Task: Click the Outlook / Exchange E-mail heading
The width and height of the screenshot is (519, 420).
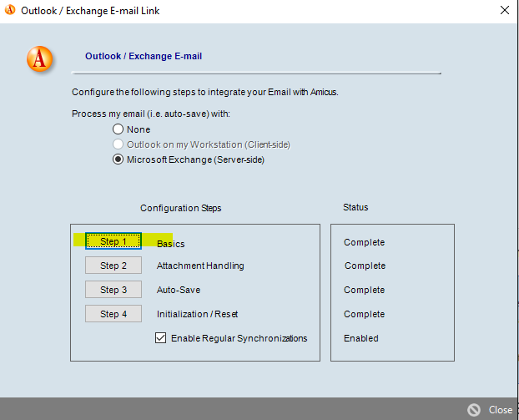Action: (144, 56)
